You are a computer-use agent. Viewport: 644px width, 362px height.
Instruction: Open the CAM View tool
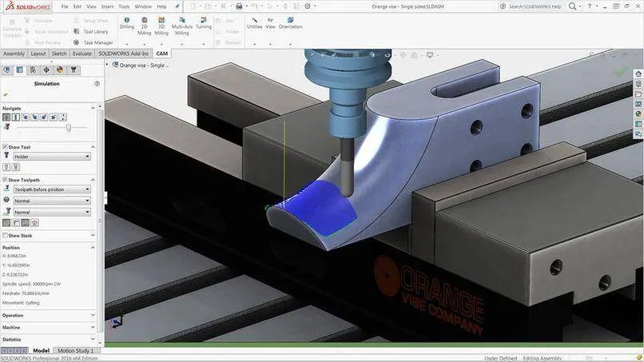(x=270, y=23)
